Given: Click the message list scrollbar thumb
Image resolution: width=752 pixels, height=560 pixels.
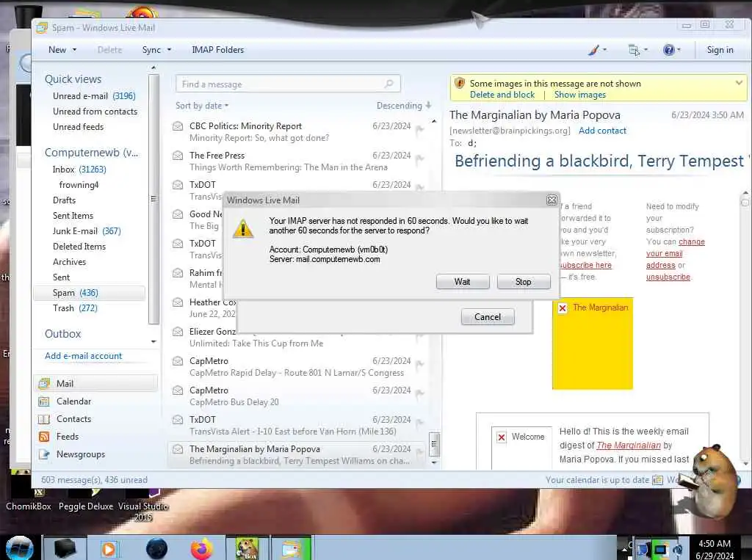Looking at the screenshot, I should [433, 443].
